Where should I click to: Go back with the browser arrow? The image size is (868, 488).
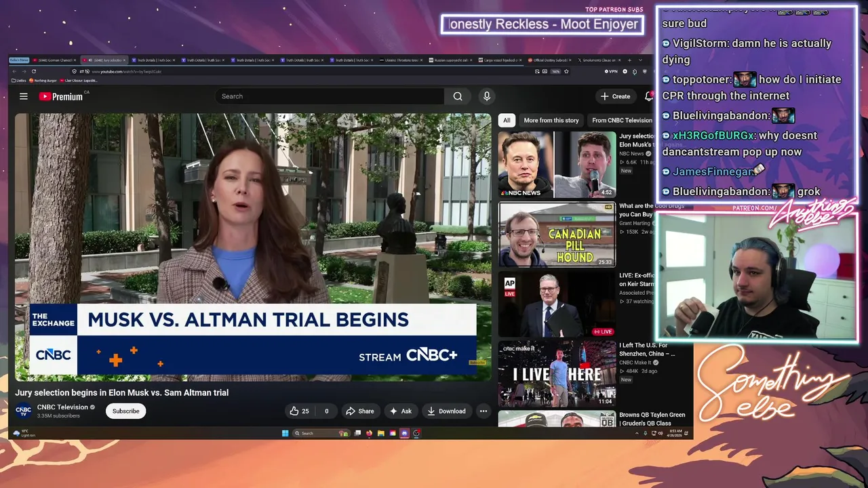pyautogui.click(x=14, y=71)
